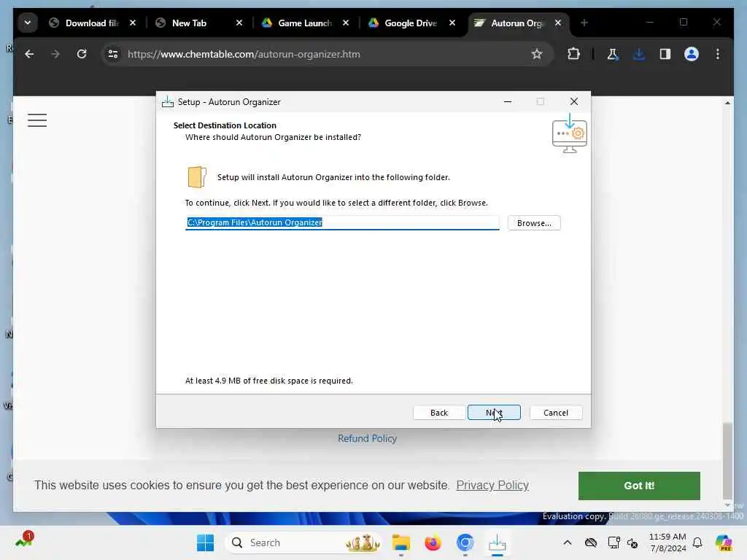Expand the tab search dropdown
Image resolution: width=747 pixels, height=560 pixels.
[x=28, y=23]
